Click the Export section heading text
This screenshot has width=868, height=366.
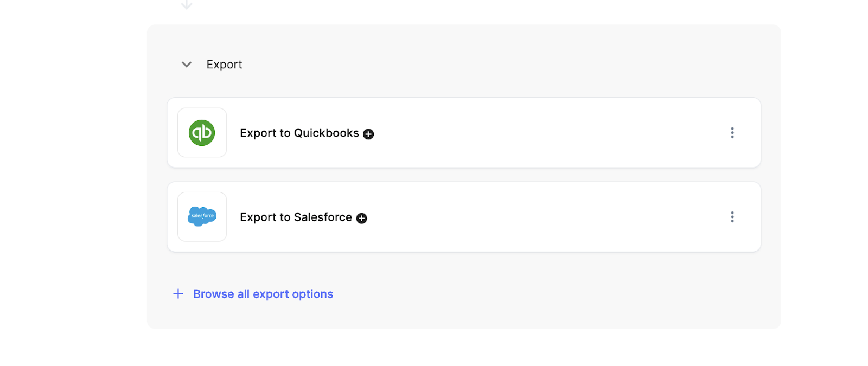[224, 65]
